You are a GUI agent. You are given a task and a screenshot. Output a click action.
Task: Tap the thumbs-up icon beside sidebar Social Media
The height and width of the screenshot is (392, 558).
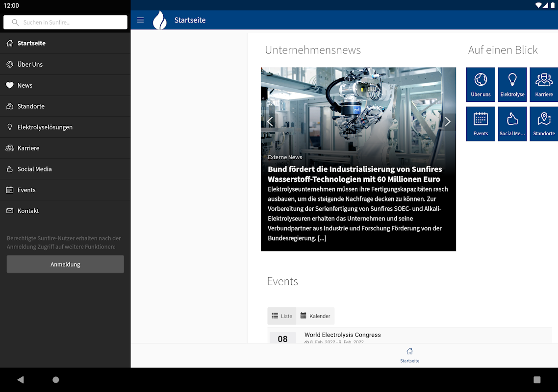(x=10, y=169)
